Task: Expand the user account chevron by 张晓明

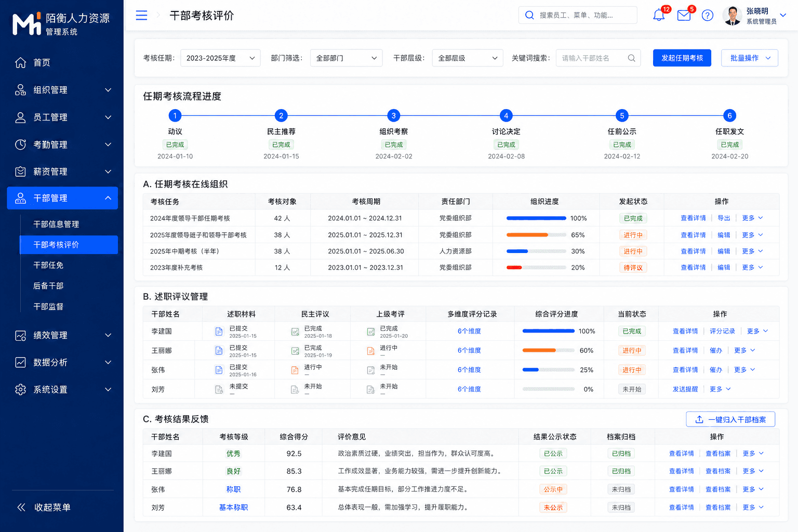Action: [x=783, y=15]
